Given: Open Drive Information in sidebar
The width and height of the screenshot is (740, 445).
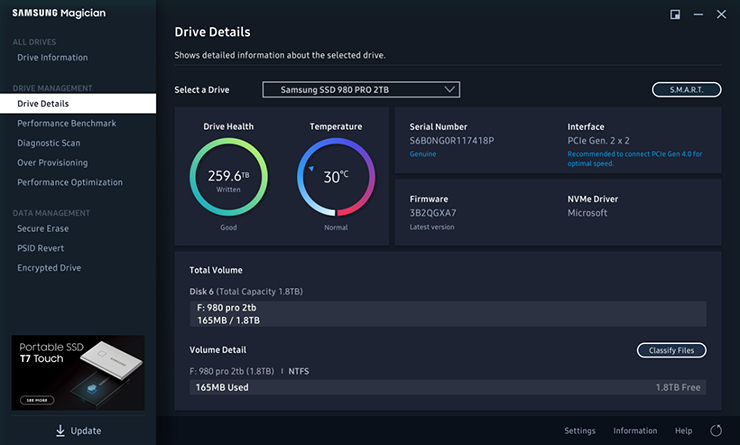Looking at the screenshot, I should click(x=52, y=58).
